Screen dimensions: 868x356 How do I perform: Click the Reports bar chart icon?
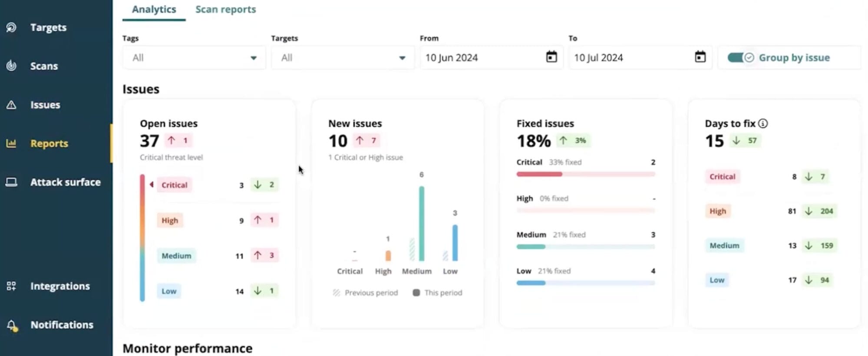click(11, 143)
